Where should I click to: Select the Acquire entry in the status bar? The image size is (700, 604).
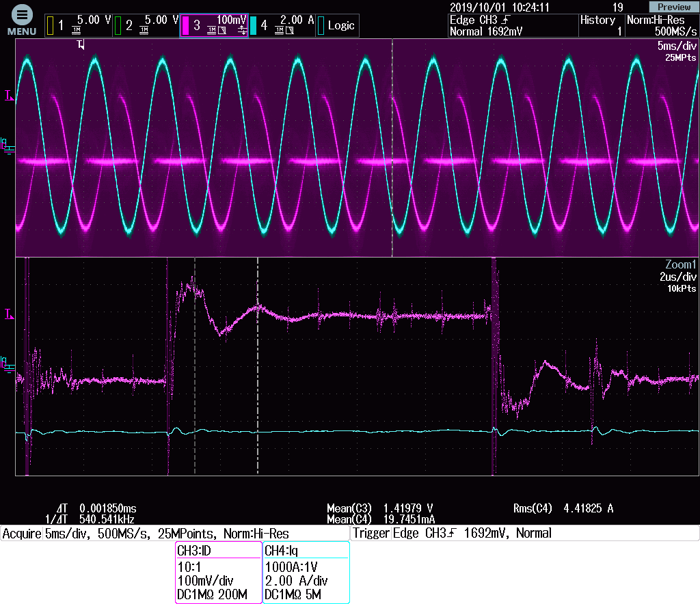click(x=21, y=534)
